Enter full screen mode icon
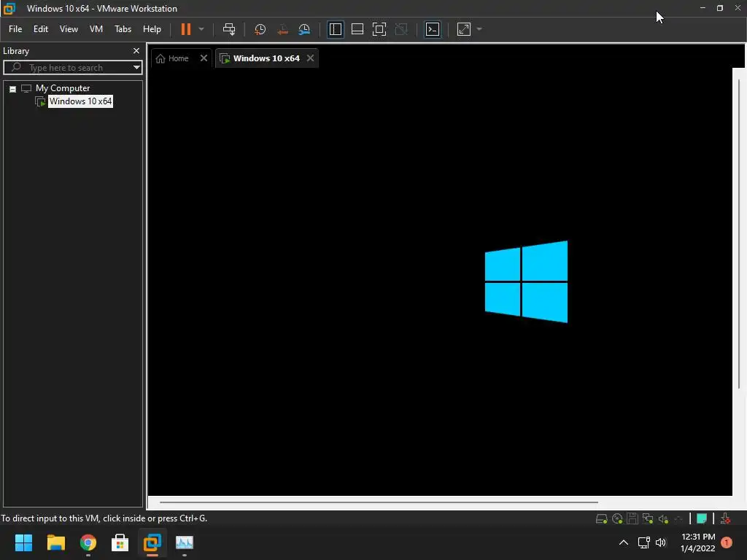Image resolution: width=747 pixels, height=560 pixels. 379,29
